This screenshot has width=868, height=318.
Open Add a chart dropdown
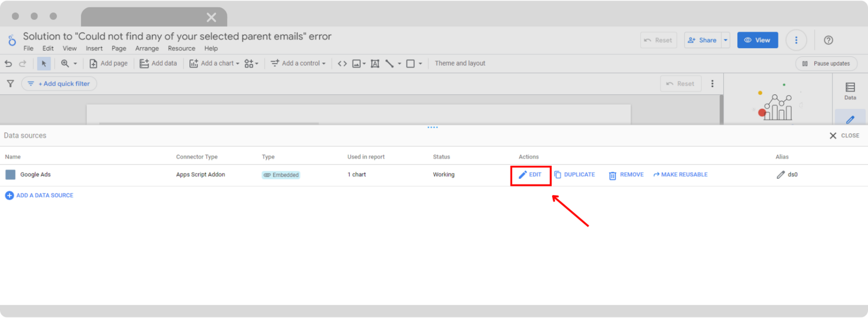pos(214,63)
